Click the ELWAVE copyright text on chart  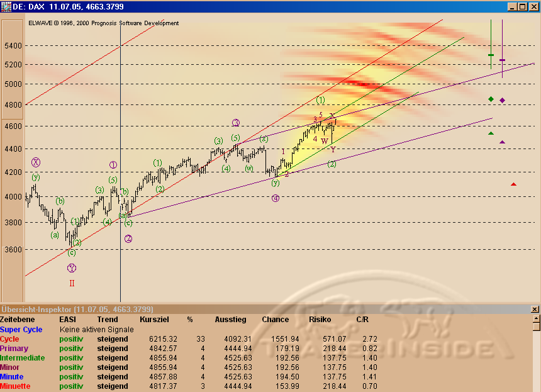tap(104, 23)
